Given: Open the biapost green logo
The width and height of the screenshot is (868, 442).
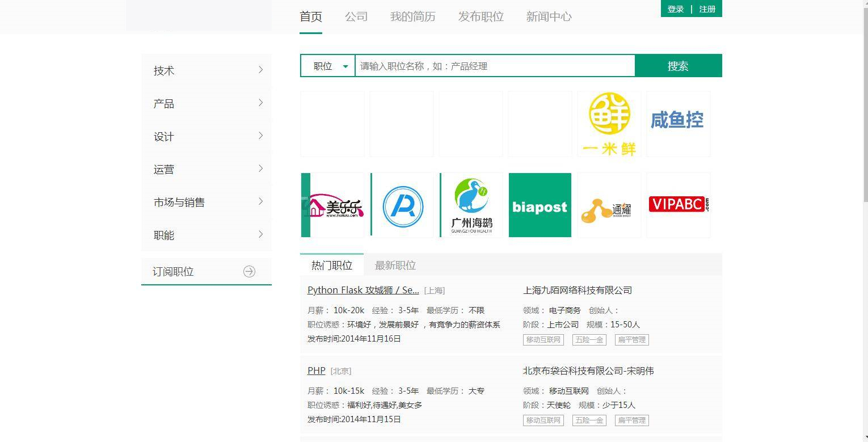Looking at the screenshot, I should [x=540, y=205].
